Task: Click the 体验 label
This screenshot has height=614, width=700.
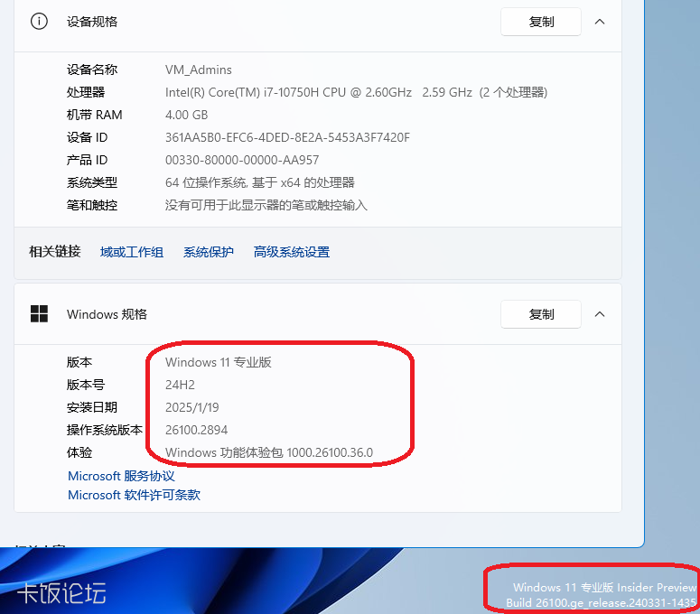Action: click(x=79, y=452)
